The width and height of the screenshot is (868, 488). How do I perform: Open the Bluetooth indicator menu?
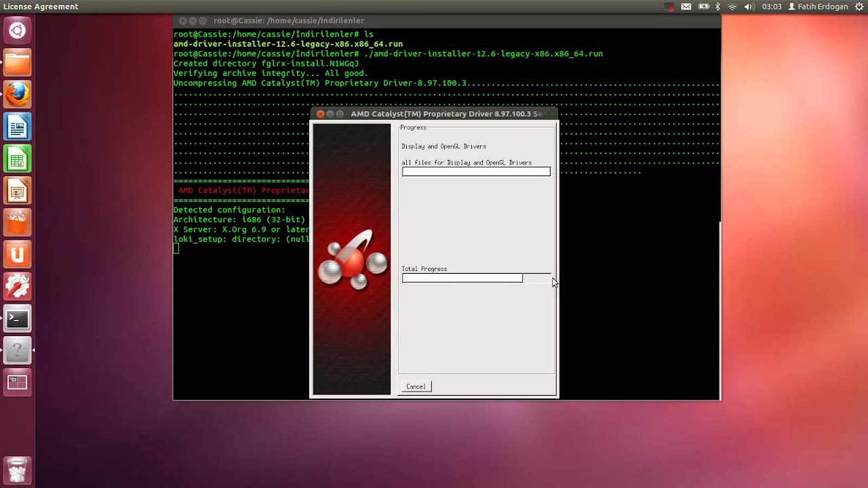(x=717, y=7)
